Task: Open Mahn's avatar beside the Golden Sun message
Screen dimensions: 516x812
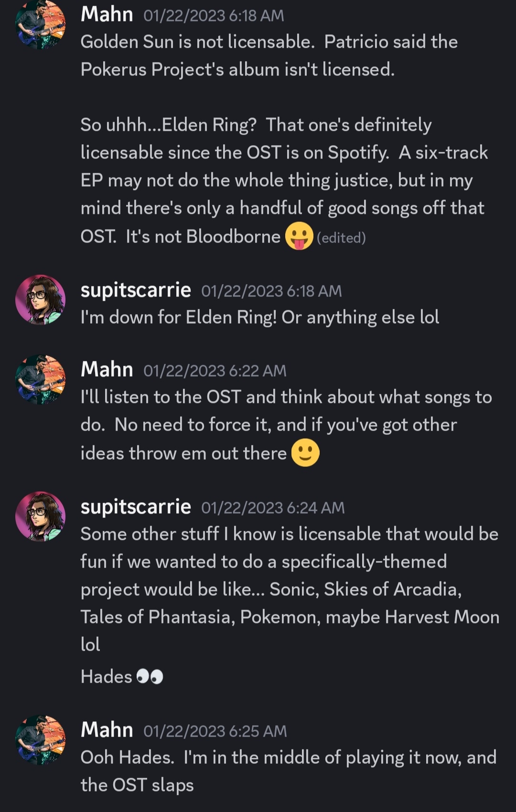Action: click(x=41, y=24)
